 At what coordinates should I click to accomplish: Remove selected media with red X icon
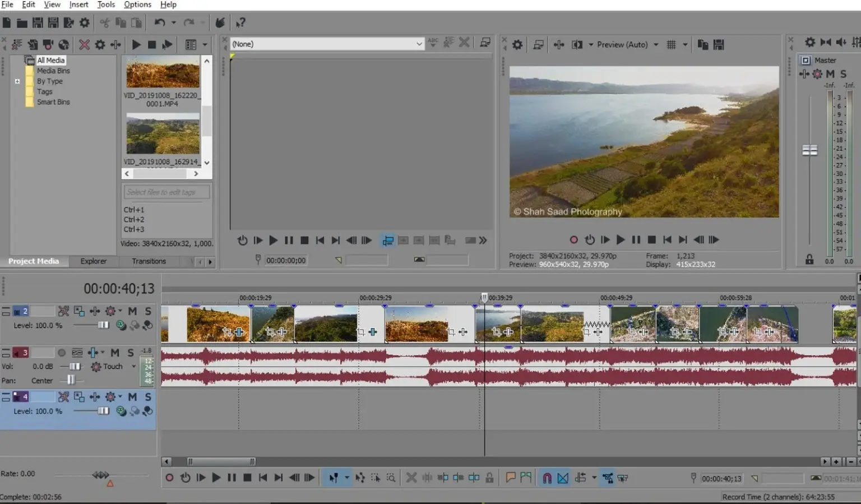[84, 44]
